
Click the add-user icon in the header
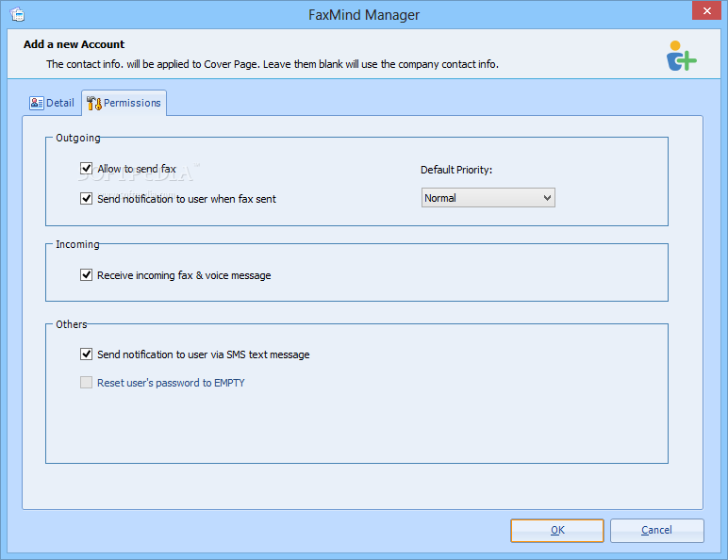click(x=681, y=56)
